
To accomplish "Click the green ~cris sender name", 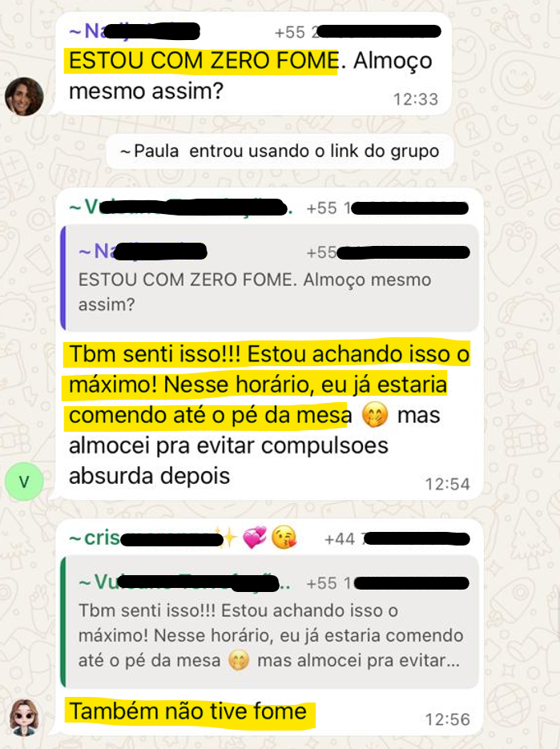I will click(x=147, y=538).
